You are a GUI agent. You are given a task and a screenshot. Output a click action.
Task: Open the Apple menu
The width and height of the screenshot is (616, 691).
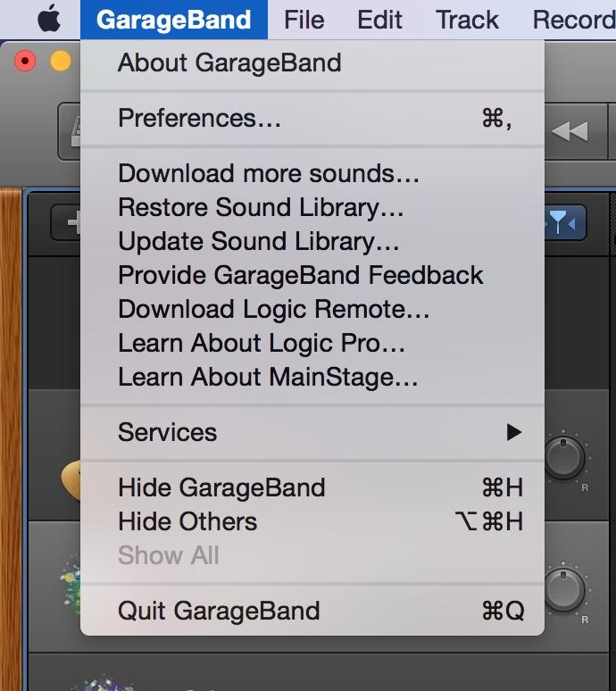(x=49, y=19)
